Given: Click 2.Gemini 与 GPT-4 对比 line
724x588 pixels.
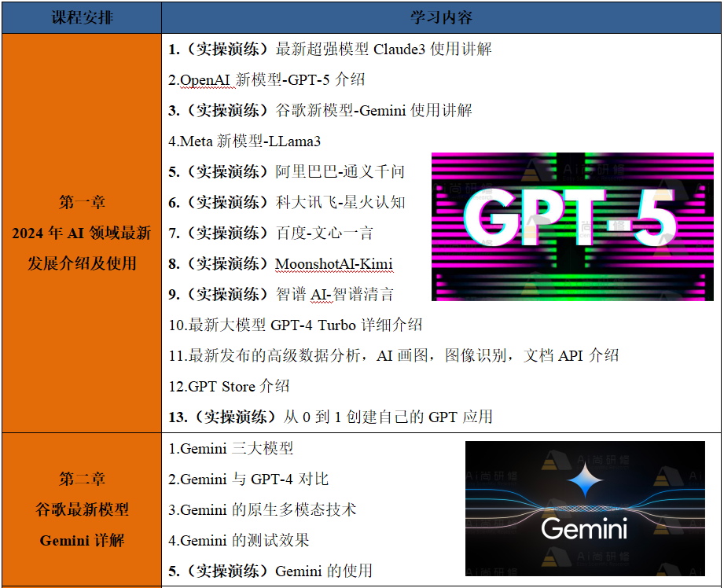Looking at the screenshot, I should (248, 479).
